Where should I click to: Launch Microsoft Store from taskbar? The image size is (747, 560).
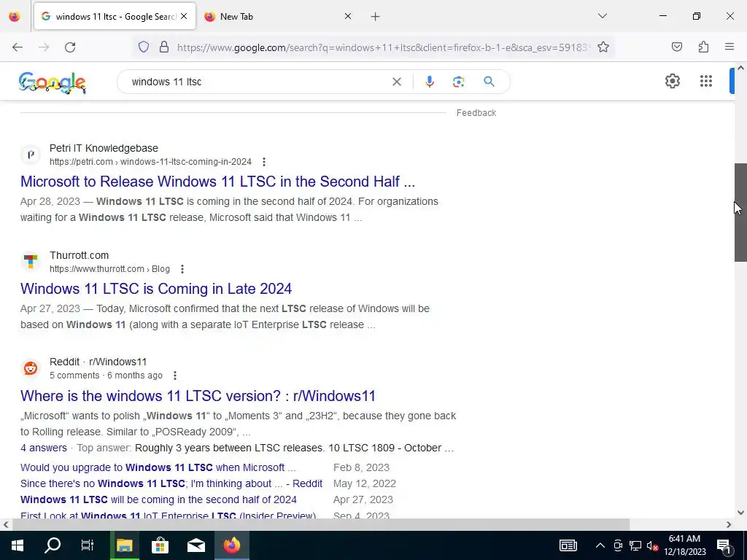coord(160,545)
